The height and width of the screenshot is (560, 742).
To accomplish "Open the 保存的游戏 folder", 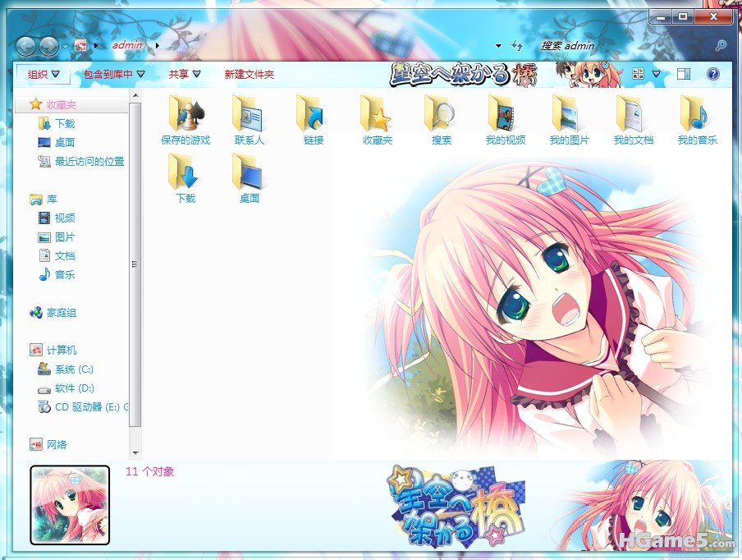I will [185, 119].
